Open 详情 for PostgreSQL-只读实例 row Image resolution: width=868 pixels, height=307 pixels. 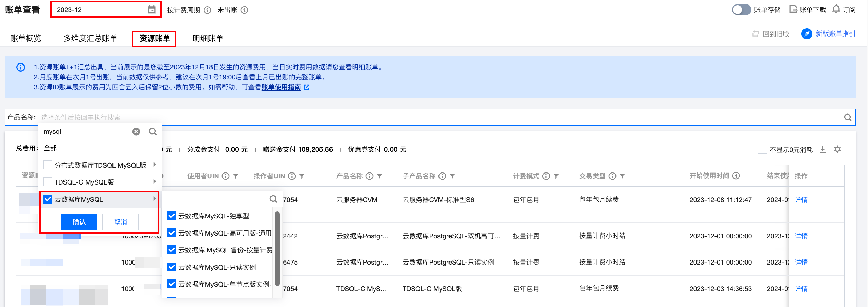point(801,262)
